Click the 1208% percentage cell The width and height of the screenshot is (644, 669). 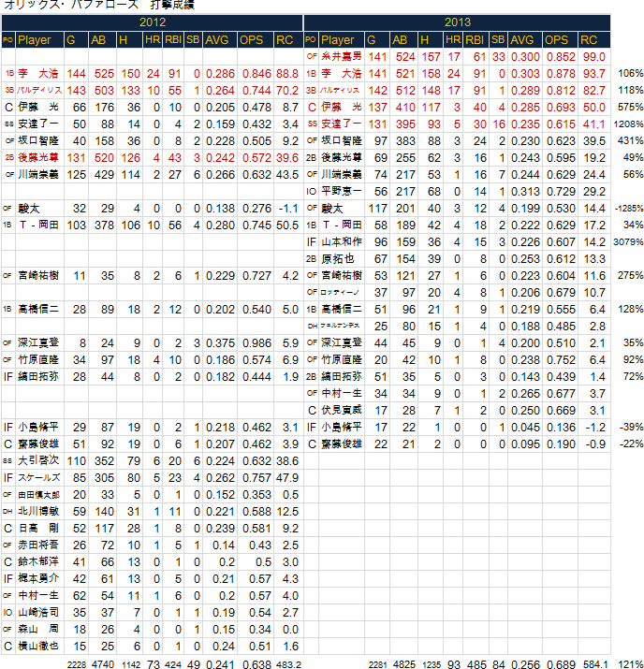click(x=629, y=124)
